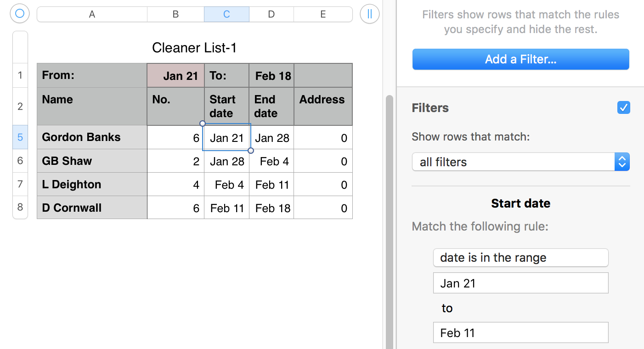Select column B header
The image size is (644, 349).
(x=175, y=14)
